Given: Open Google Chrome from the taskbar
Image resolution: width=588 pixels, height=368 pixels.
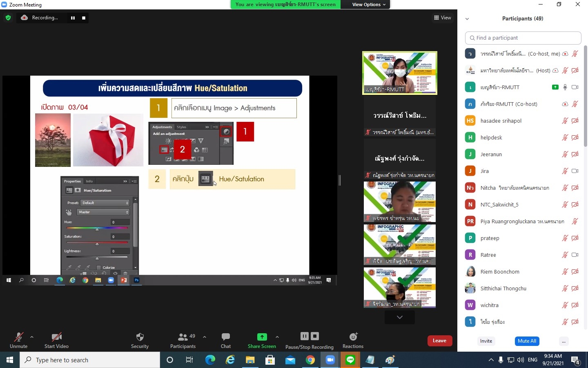Looking at the screenshot, I should point(310,360).
